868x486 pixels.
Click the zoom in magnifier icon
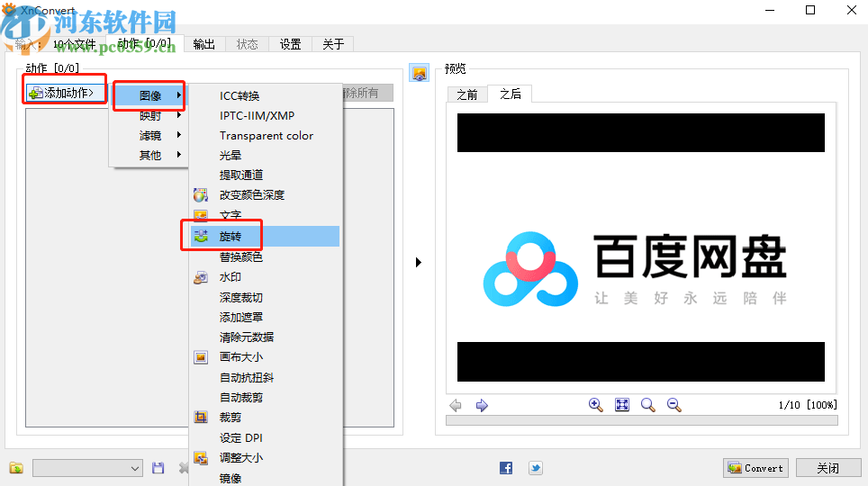point(595,405)
